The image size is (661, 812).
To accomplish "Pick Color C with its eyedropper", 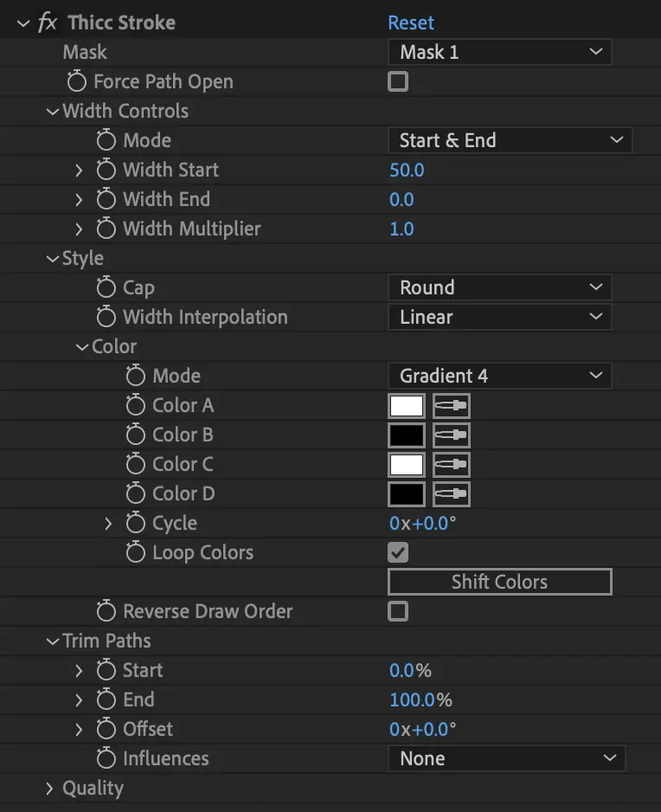I will (451, 465).
